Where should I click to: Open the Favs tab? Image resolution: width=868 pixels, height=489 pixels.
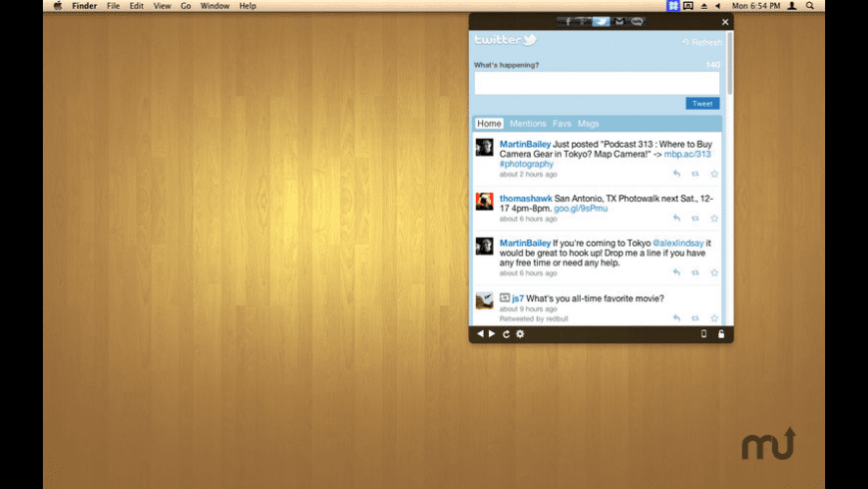click(x=562, y=124)
